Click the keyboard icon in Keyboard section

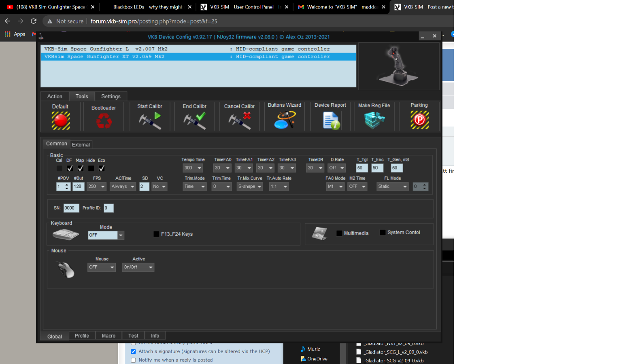(66, 235)
